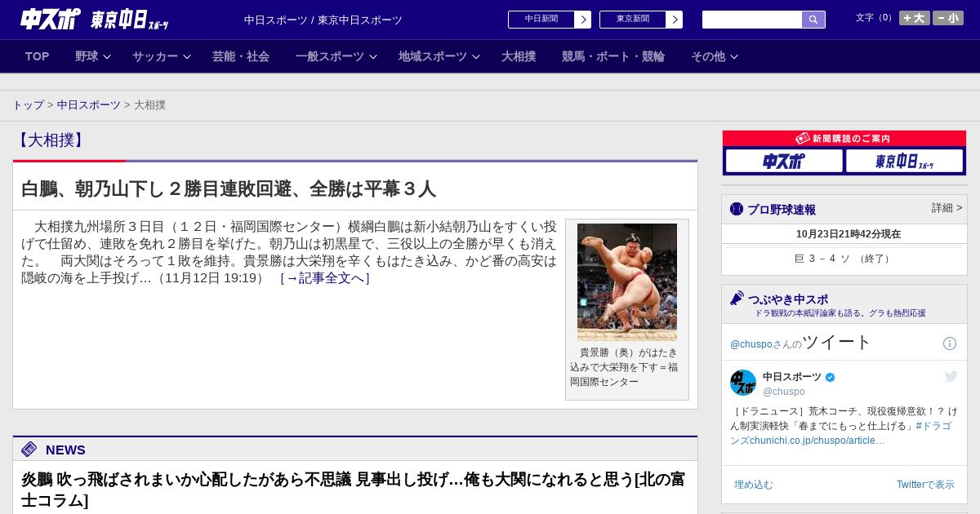This screenshot has height=514, width=980.
Task: Click the トップ breadcrumb link
Action: [28, 105]
